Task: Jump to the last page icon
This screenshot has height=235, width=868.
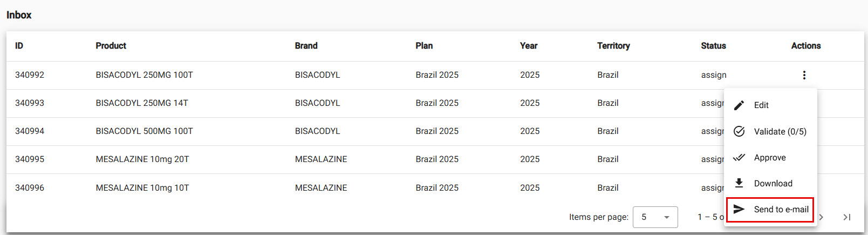Action: [x=847, y=217]
